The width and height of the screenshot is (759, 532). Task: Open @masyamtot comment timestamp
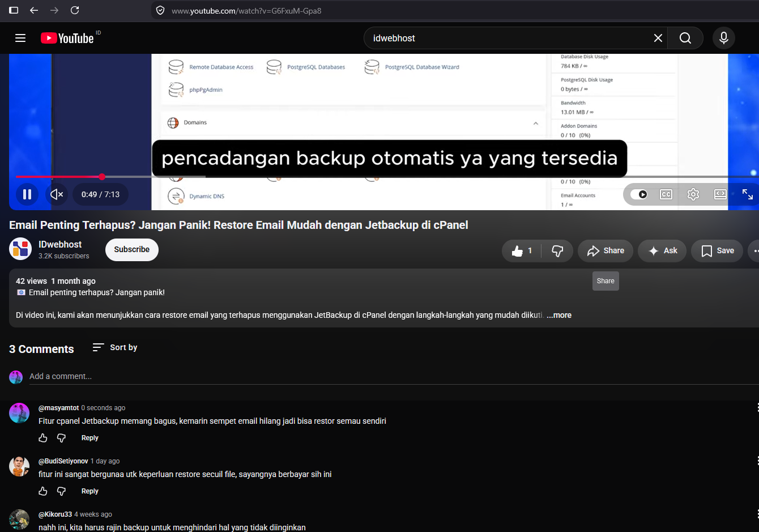click(x=103, y=408)
